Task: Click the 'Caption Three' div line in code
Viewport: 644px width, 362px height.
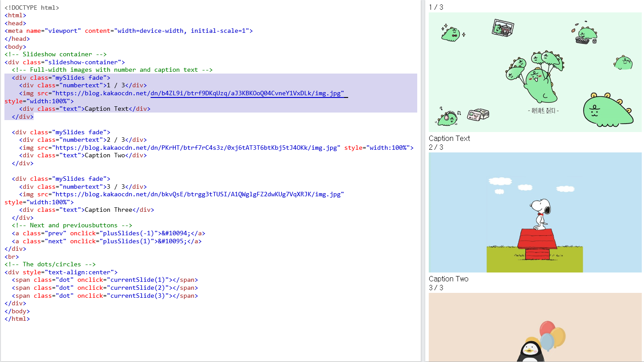Action: 86,210
